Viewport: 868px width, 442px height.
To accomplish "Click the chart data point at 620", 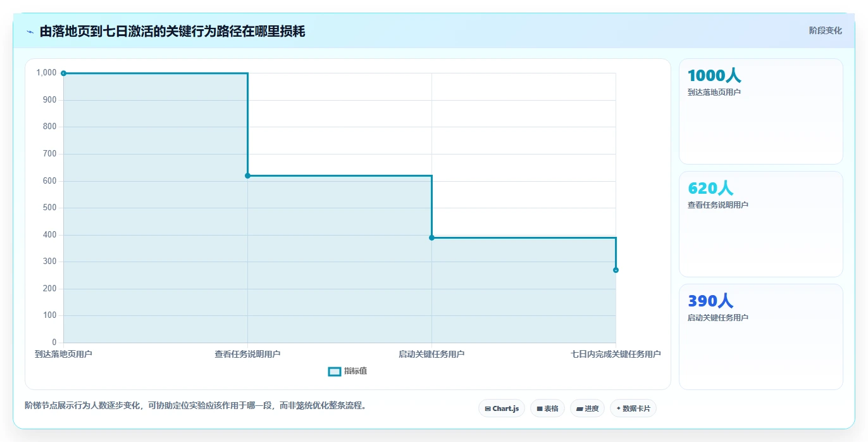I will [247, 175].
